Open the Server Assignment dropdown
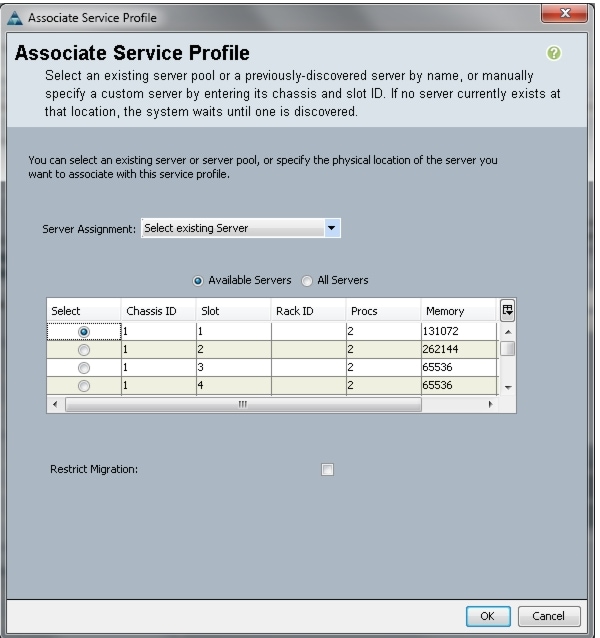Image resolution: width=600 pixels, height=638 pixels. point(241,228)
